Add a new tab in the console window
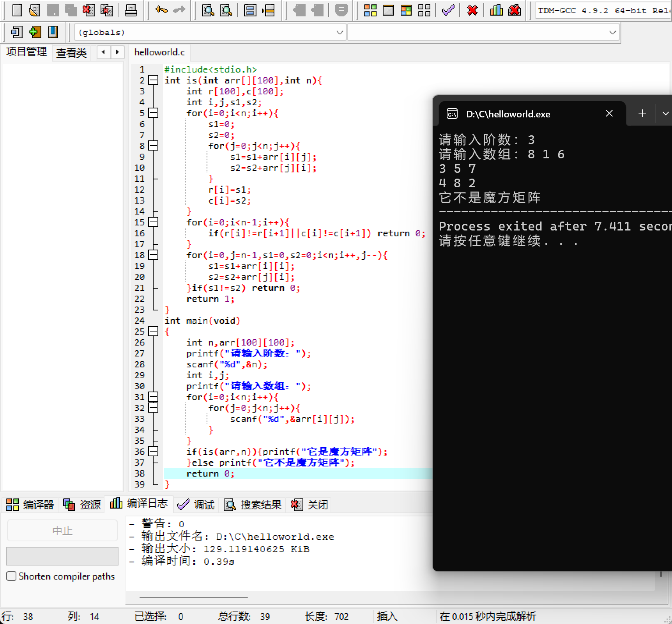This screenshot has height=624, width=672. pyautogui.click(x=642, y=113)
